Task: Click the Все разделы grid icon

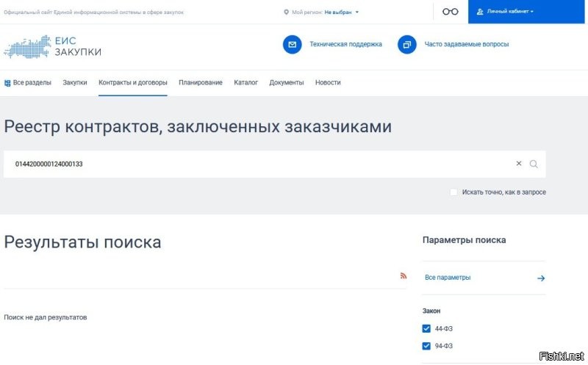Action: (x=7, y=83)
